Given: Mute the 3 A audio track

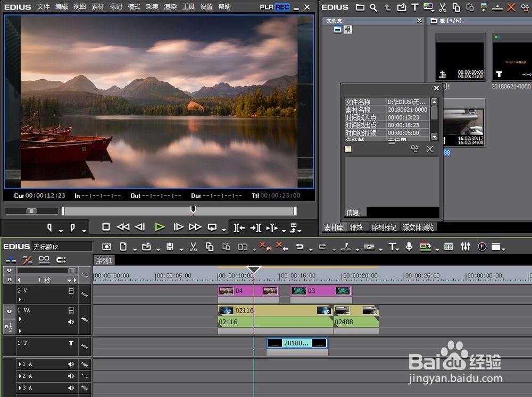Looking at the screenshot, I should pyautogui.click(x=71, y=388).
